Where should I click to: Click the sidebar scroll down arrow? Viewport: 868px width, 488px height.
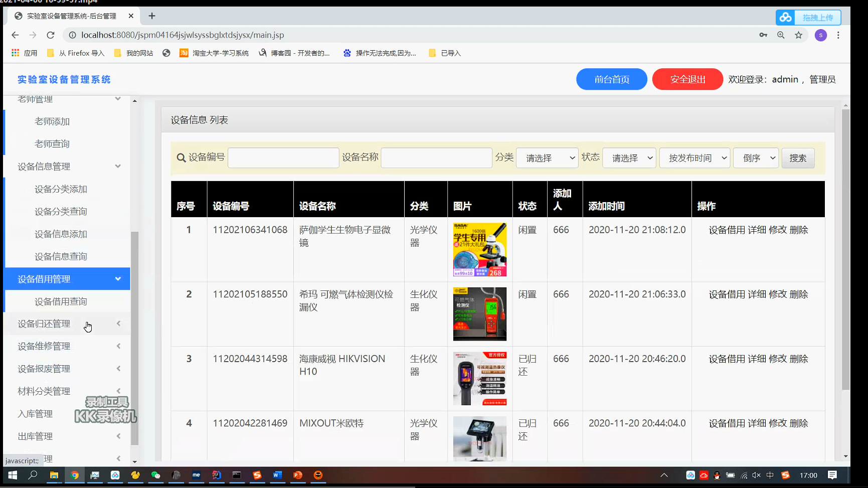click(x=134, y=461)
